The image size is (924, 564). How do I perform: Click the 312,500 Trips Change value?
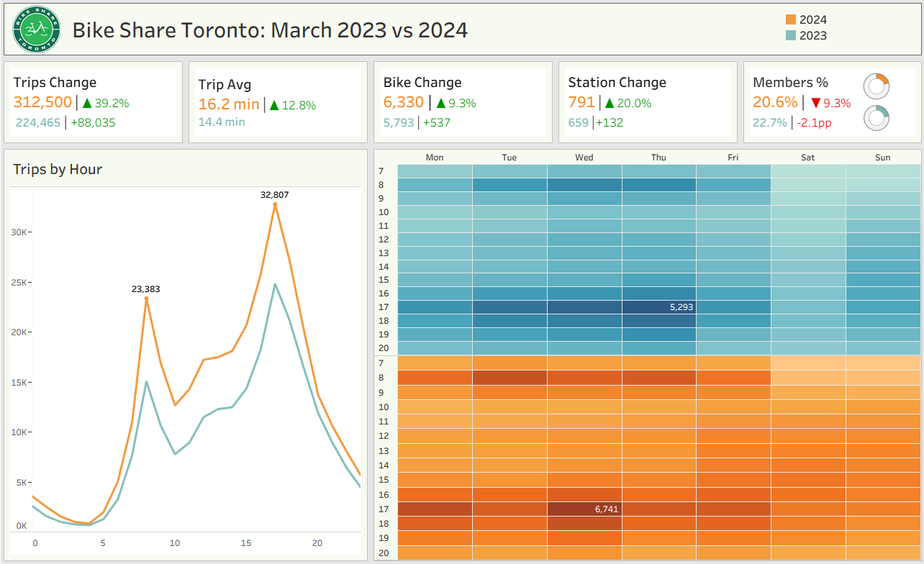[x=42, y=103]
